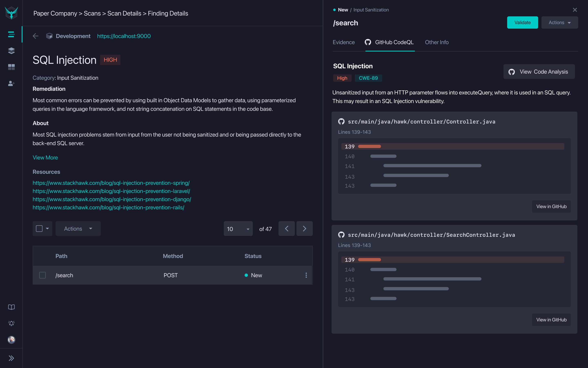This screenshot has width=588, height=368.
Task: Open the documentation book icon
Action: 11,307
